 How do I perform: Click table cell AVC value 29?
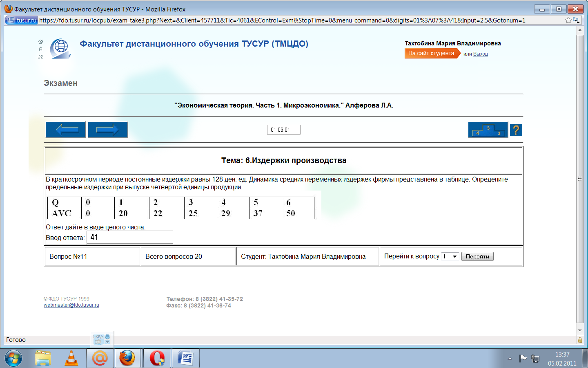click(233, 213)
